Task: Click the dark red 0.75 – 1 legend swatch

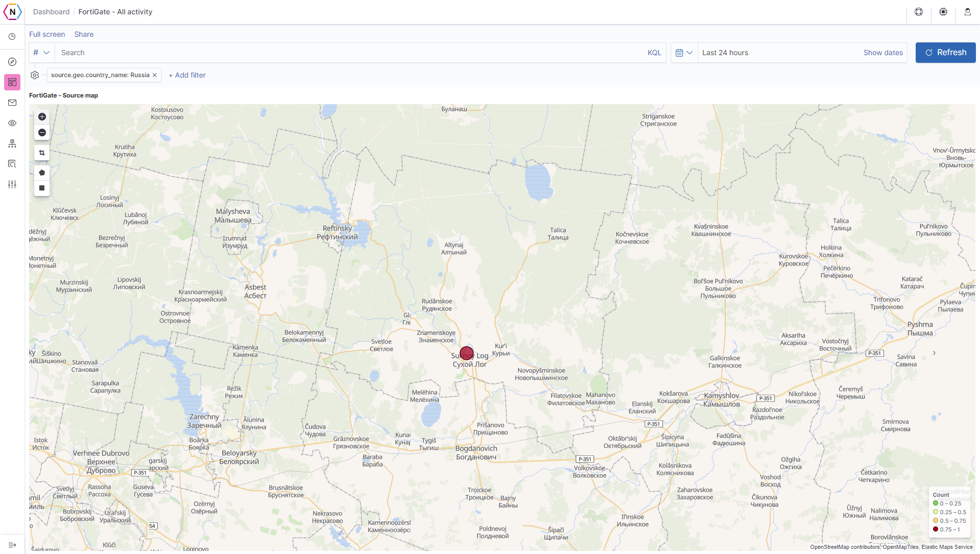Action: pos(935,529)
